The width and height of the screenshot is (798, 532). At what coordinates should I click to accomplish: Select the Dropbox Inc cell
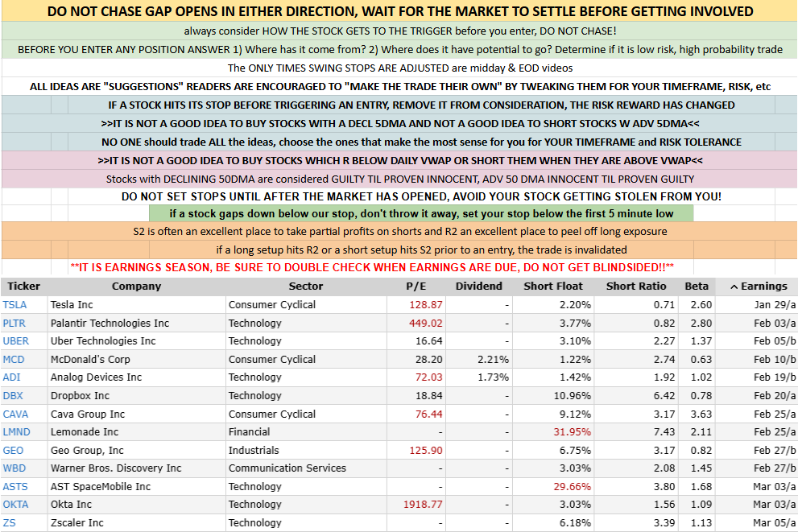click(136, 395)
